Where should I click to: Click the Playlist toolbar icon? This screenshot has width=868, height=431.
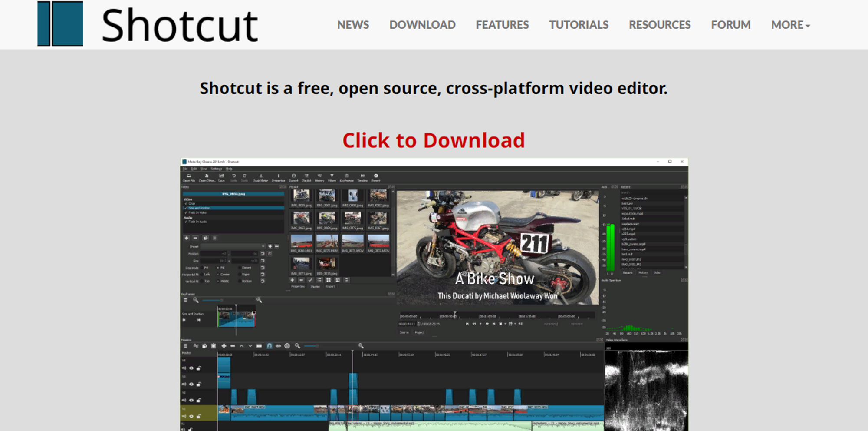tap(306, 178)
